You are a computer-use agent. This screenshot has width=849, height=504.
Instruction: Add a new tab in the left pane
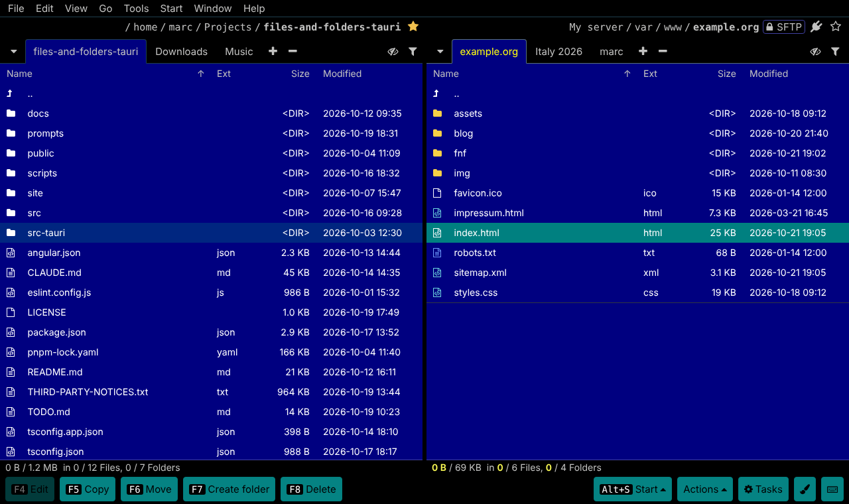273,51
